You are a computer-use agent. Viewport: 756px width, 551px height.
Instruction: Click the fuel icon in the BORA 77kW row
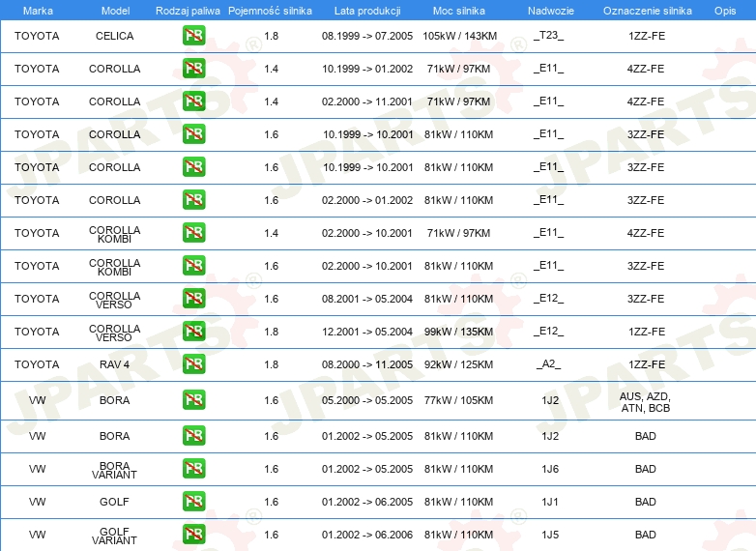[x=193, y=400]
